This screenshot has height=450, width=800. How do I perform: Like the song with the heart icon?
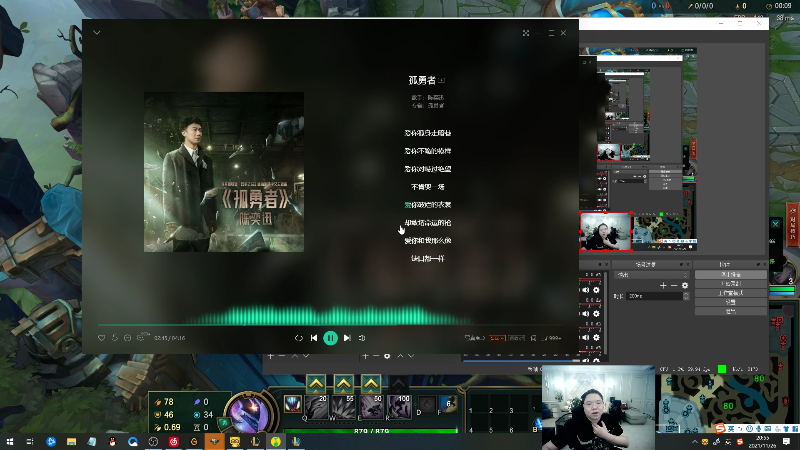click(102, 338)
